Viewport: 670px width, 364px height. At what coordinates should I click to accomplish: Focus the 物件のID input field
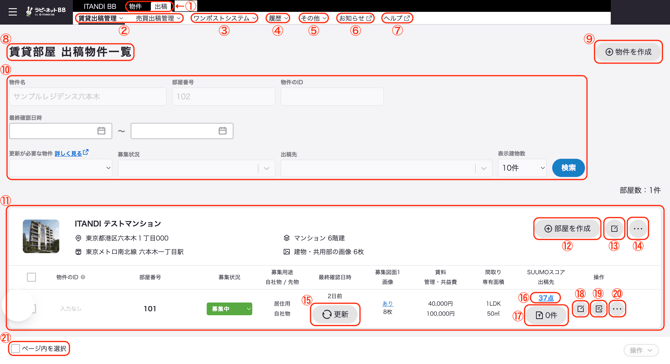(332, 97)
